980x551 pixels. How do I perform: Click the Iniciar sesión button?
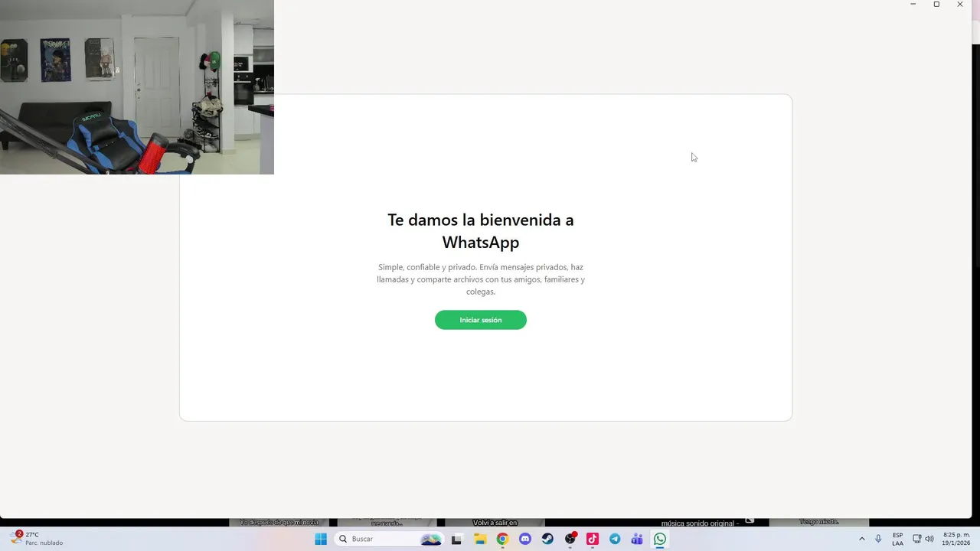480,320
